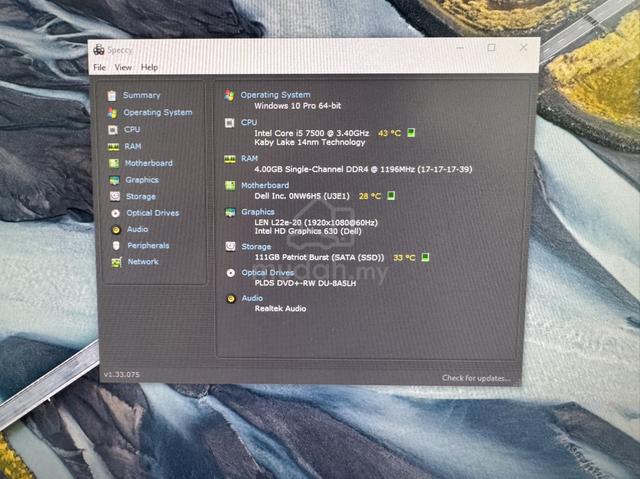Select the Graphics monitor icon in sidebar
640x479 pixels.
[x=114, y=180]
